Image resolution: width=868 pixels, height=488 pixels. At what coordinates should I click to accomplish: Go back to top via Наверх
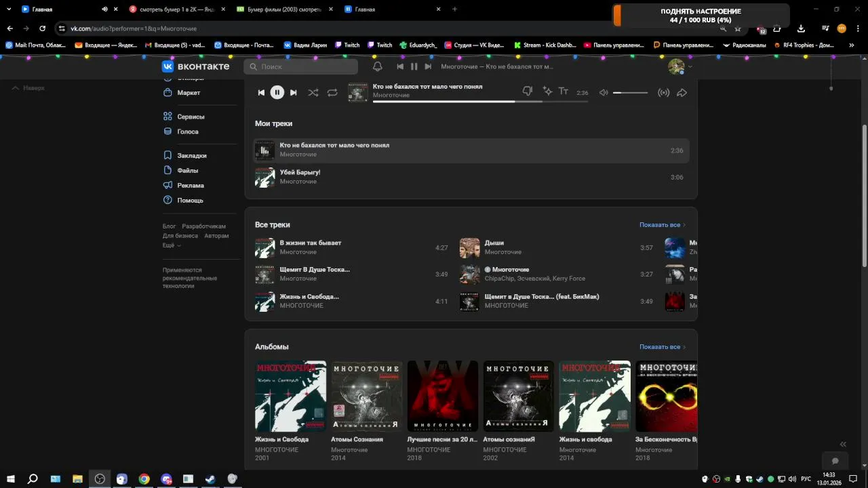(x=28, y=88)
